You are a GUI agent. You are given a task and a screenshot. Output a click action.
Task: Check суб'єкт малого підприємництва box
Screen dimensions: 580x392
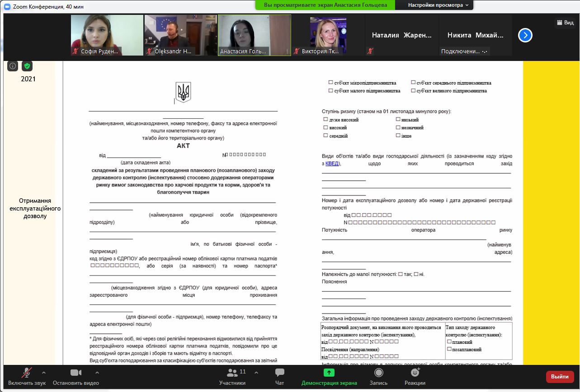tap(331, 90)
